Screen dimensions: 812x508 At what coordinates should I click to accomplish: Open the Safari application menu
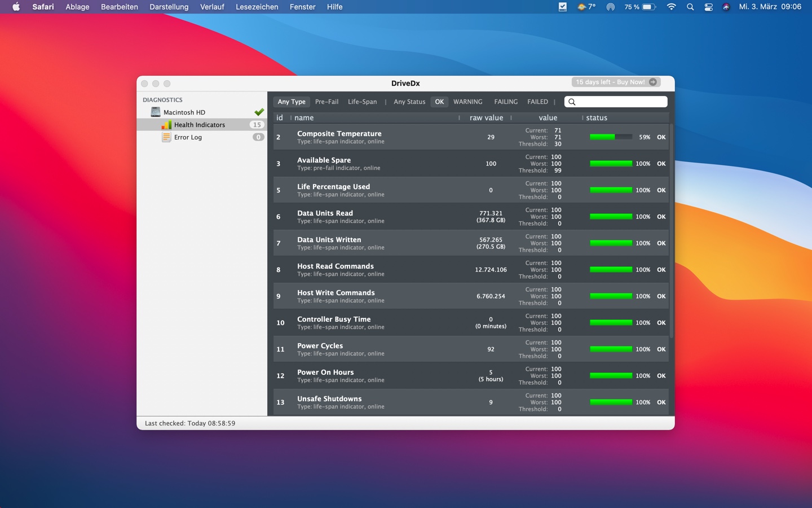(43, 7)
